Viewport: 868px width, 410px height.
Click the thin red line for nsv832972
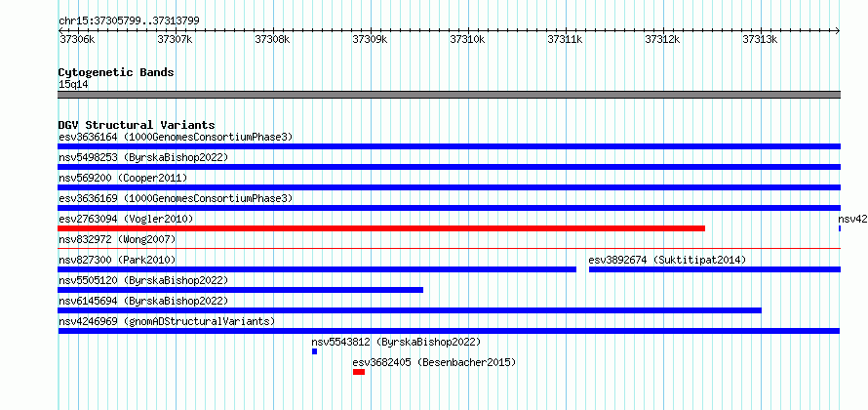449,249
